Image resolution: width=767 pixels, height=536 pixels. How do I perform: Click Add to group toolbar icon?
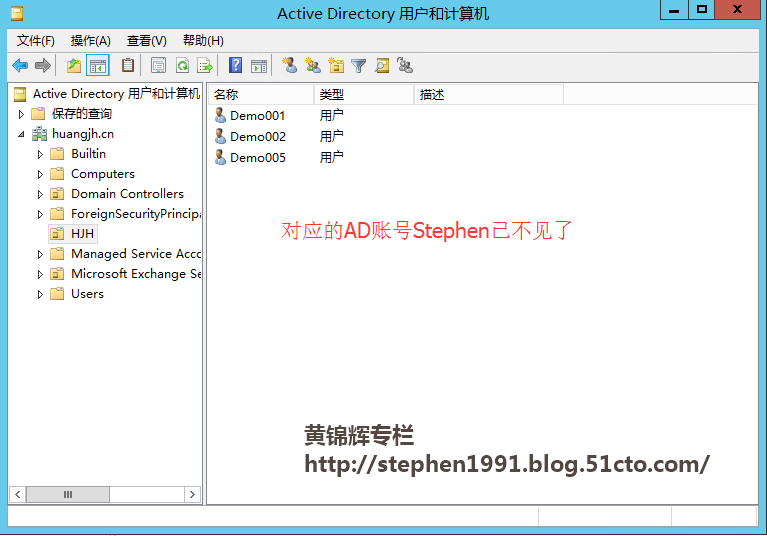tap(405, 66)
